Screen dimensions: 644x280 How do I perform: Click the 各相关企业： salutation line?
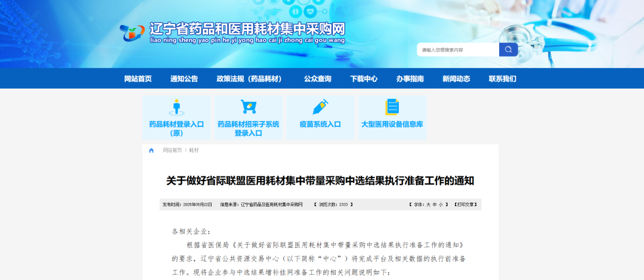(x=191, y=232)
